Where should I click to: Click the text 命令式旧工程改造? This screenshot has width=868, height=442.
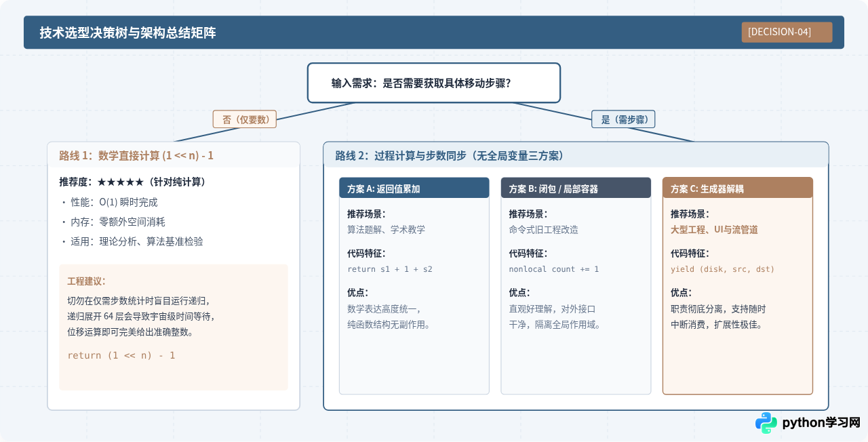pyautogui.click(x=544, y=229)
